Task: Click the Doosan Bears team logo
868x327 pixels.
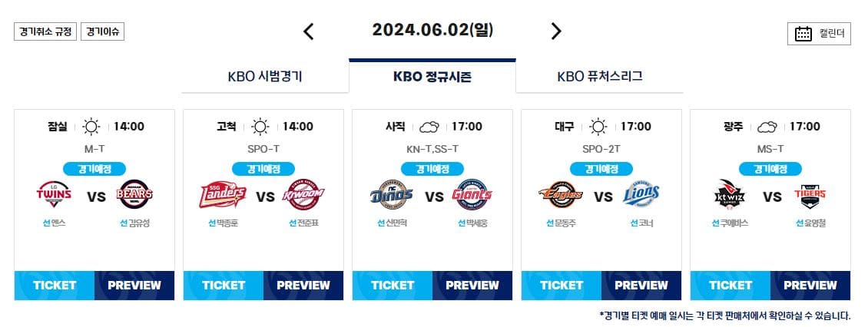Action: pyautogui.click(x=134, y=194)
